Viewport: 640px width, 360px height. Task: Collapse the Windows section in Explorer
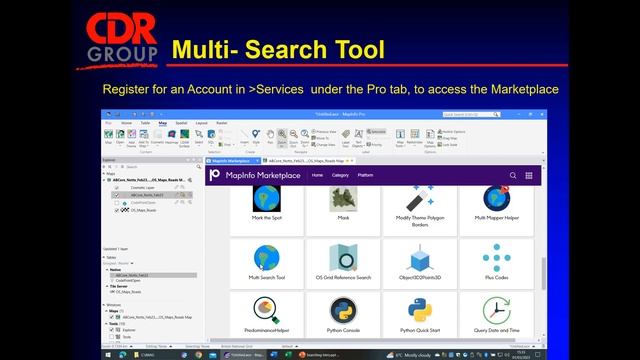104,305
